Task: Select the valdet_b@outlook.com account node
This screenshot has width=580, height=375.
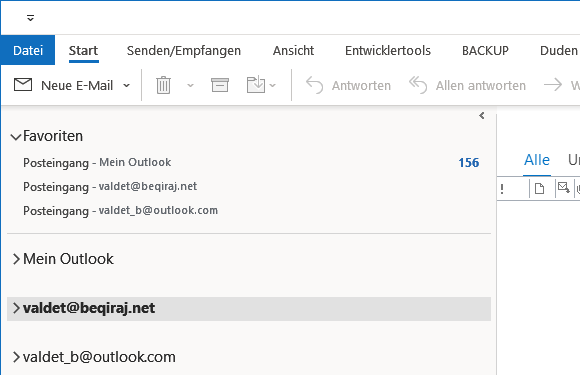Action: (x=99, y=357)
